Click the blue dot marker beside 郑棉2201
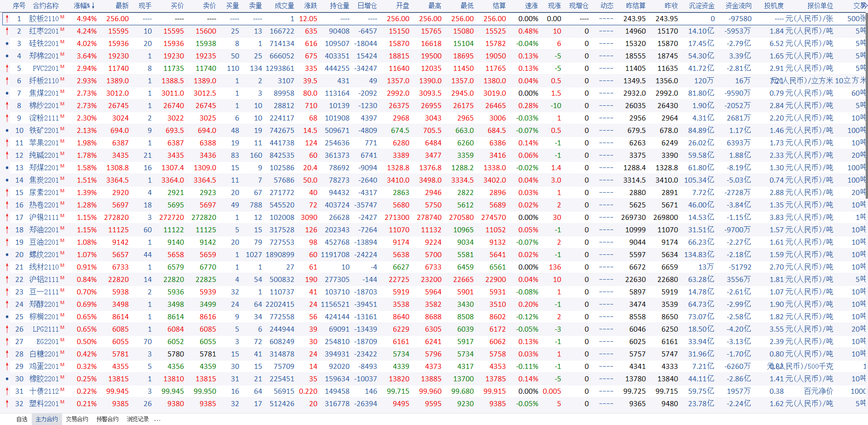Viewport: 868px width, 425px height. pyautogui.click(x=7, y=56)
